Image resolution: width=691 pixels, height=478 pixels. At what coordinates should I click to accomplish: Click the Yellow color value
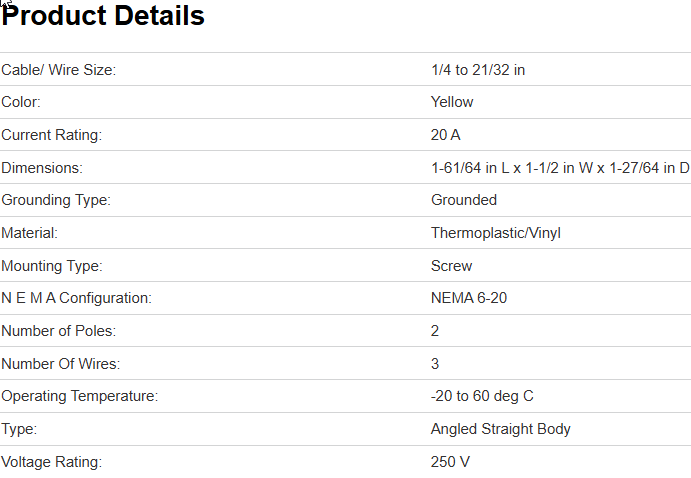click(x=452, y=102)
